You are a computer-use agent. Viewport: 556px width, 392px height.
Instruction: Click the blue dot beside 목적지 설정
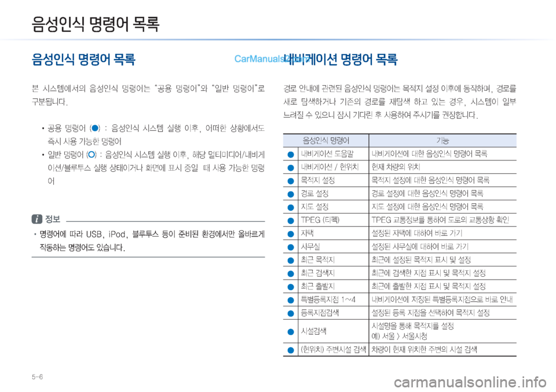291,181
